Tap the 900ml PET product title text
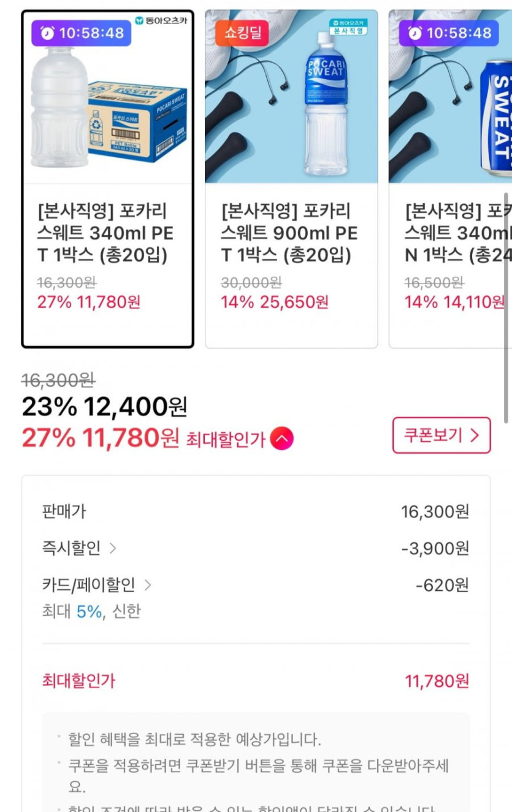 (289, 233)
